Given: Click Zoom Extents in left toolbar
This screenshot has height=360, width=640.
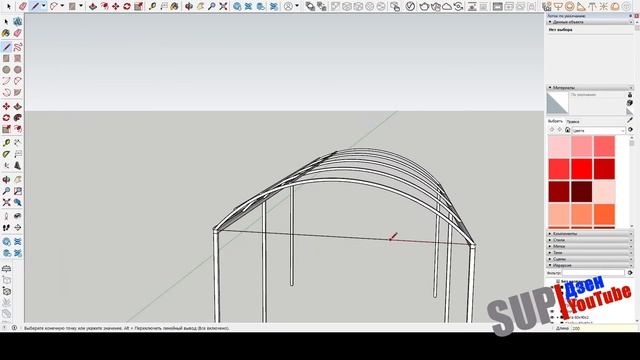Looking at the screenshot, I should click(6, 202).
